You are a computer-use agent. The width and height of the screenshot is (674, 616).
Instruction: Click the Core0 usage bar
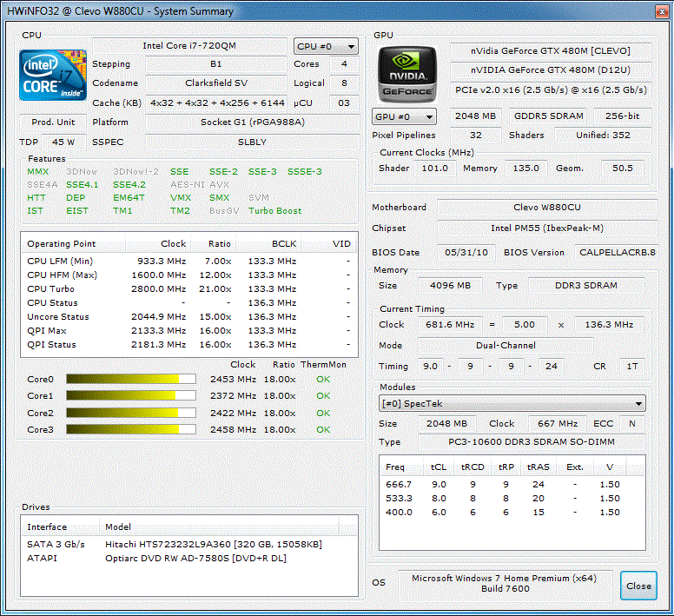[x=131, y=379]
